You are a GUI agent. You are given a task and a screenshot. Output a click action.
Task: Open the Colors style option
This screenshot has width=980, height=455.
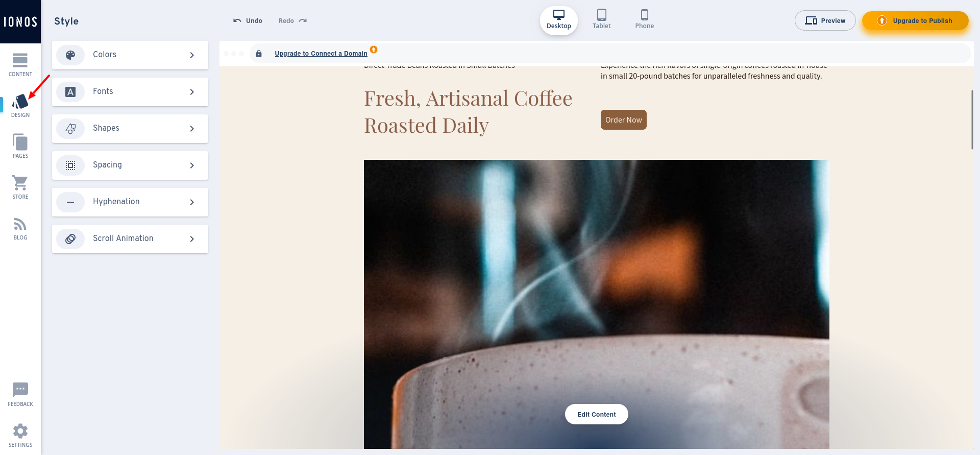tap(130, 55)
